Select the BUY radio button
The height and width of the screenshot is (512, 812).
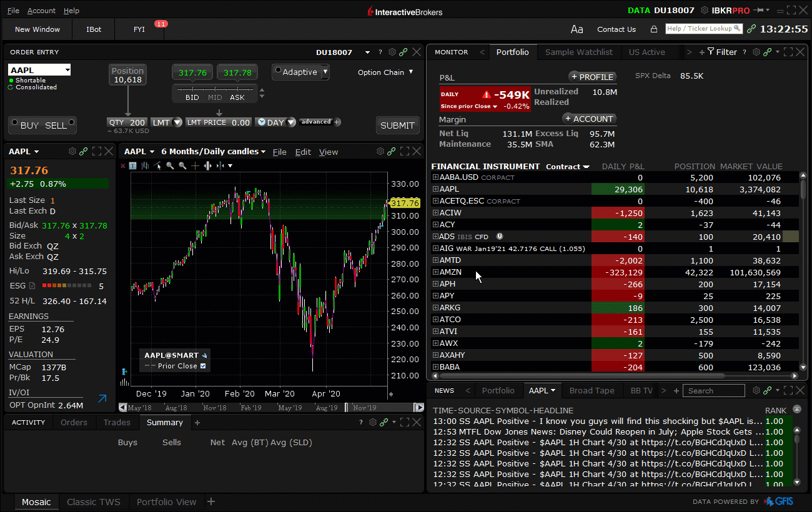pyautogui.click(x=13, y=122)
